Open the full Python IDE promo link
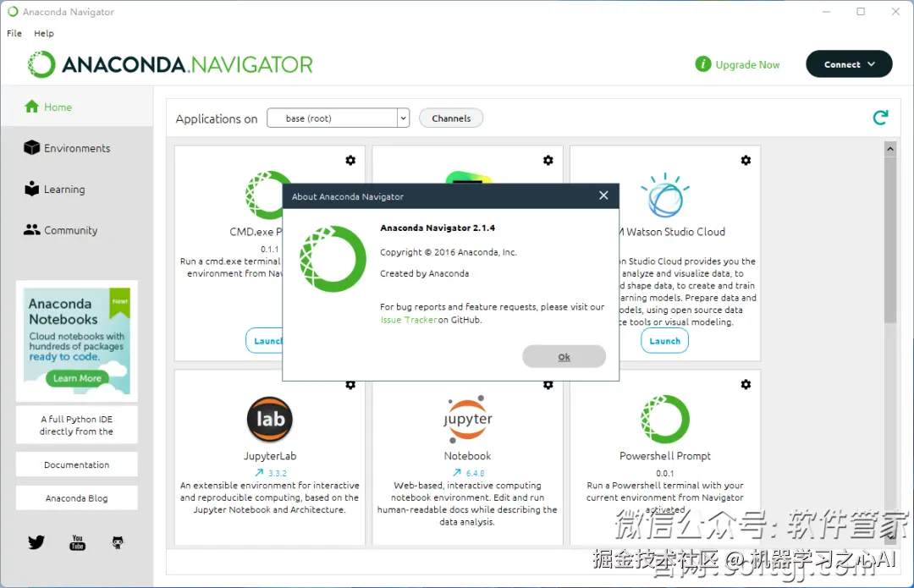The height and width of the screenshot is (588, 914). (x=77, y=426)
